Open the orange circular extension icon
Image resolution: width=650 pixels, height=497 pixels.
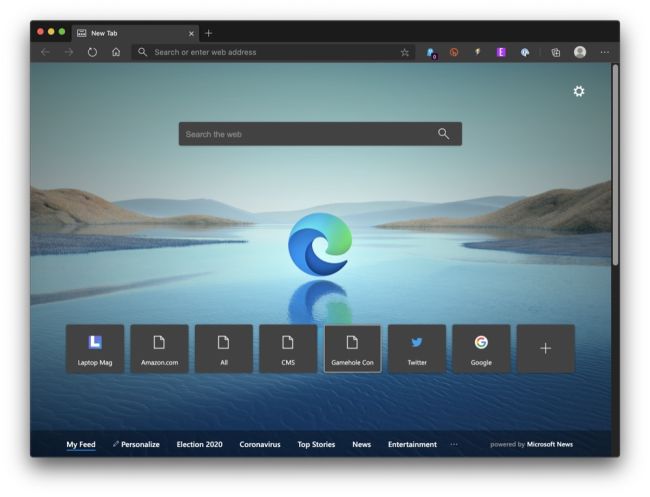tap(454, 52)
